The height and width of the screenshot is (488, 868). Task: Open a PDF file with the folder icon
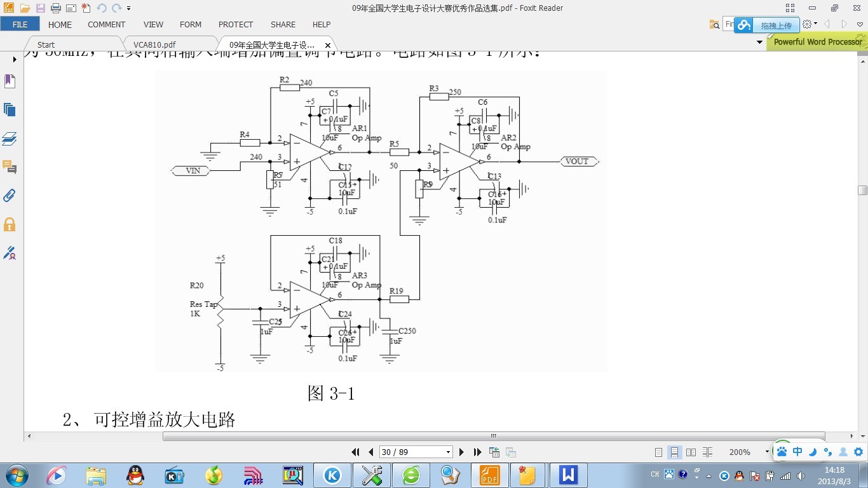pos(25,8)
